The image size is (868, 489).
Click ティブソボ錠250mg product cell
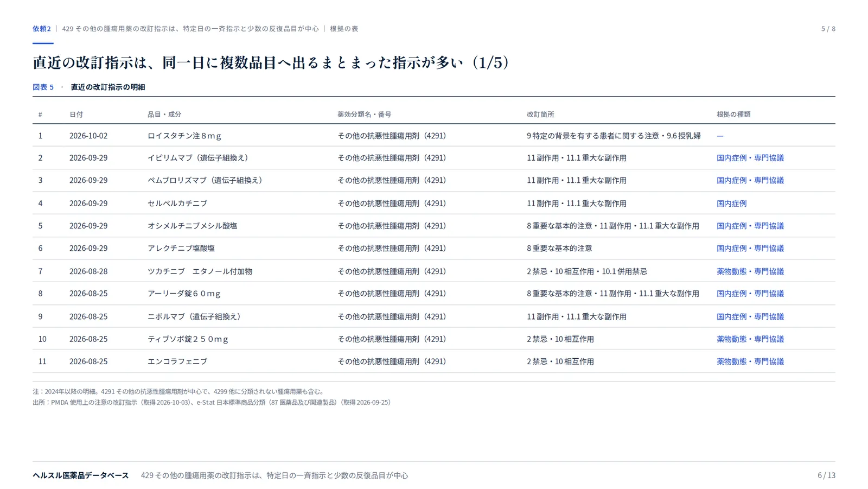click(188, 339)
